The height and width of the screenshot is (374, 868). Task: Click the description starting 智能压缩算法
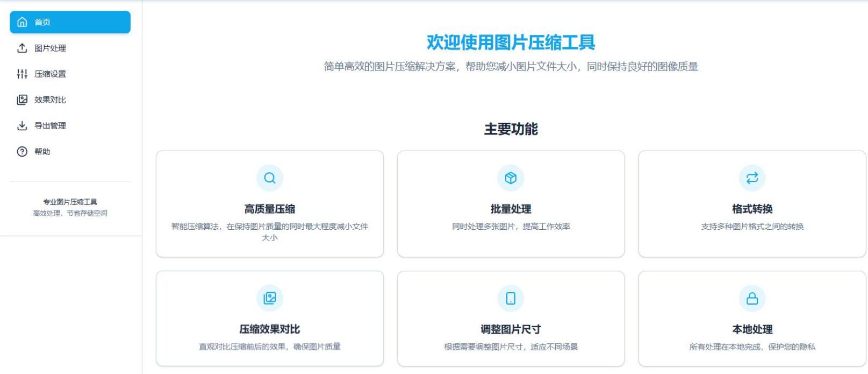tap(270, 232)
